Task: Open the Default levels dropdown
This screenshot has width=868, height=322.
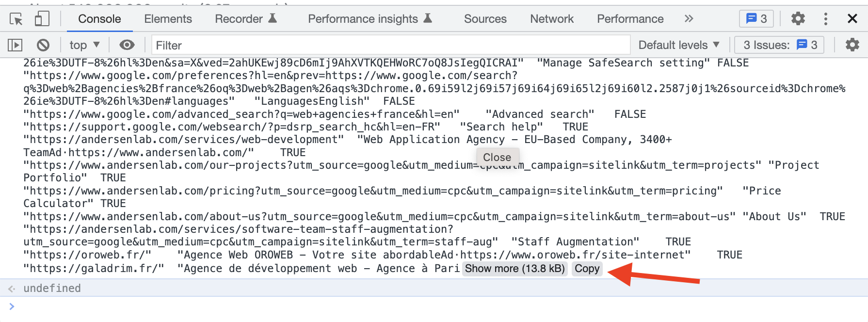Action: click(x=678, y=45)
